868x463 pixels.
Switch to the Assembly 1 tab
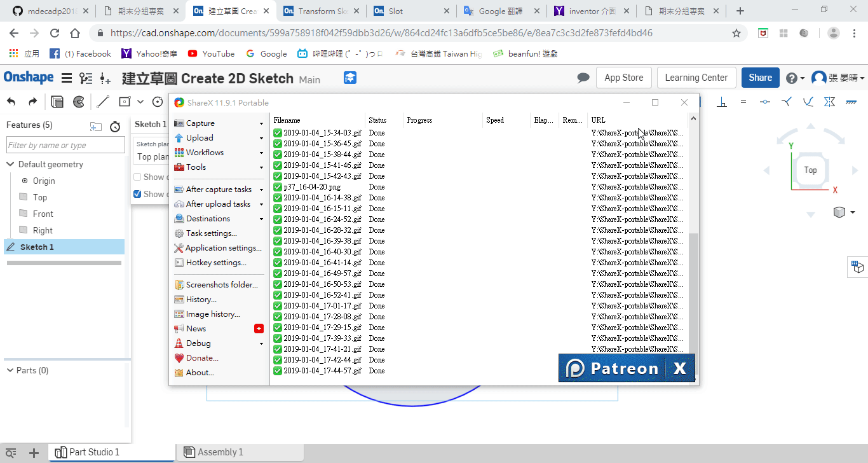[240, 452]
